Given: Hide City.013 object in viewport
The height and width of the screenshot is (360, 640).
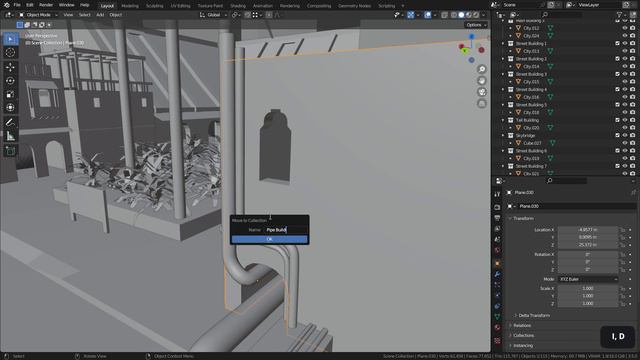Looking at the screenshot, I should (x=624, y=51).
